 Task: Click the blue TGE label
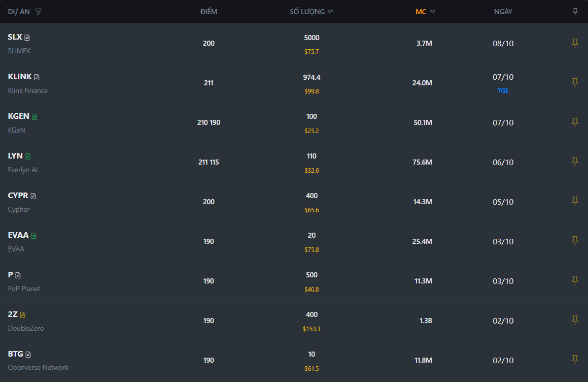tap(503, 91)
